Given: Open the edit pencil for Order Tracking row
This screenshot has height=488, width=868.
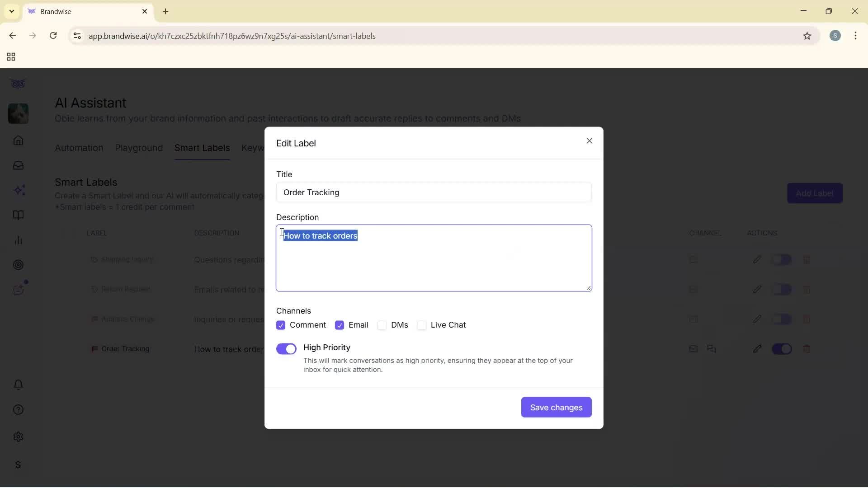Looking at the screenshot, I should point(757,349).
